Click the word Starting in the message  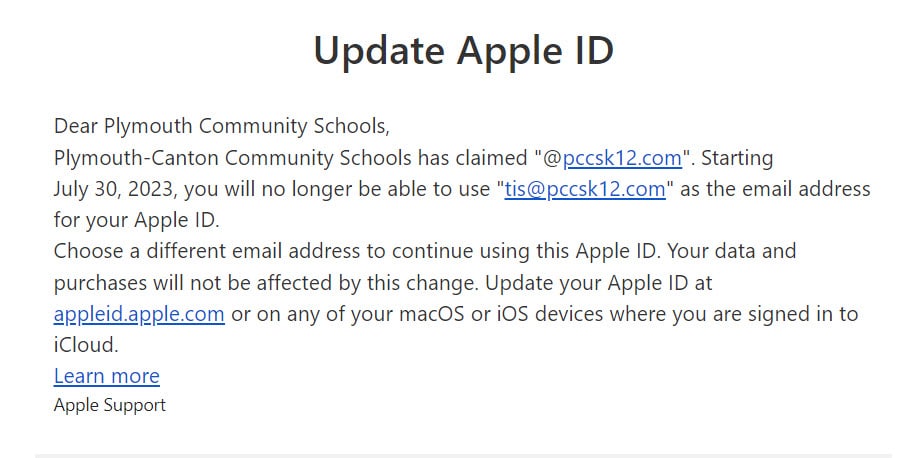(737, 158)
